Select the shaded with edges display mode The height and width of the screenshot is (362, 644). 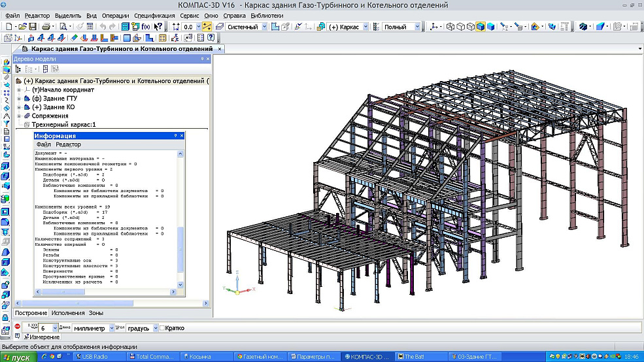click(481, 27)
